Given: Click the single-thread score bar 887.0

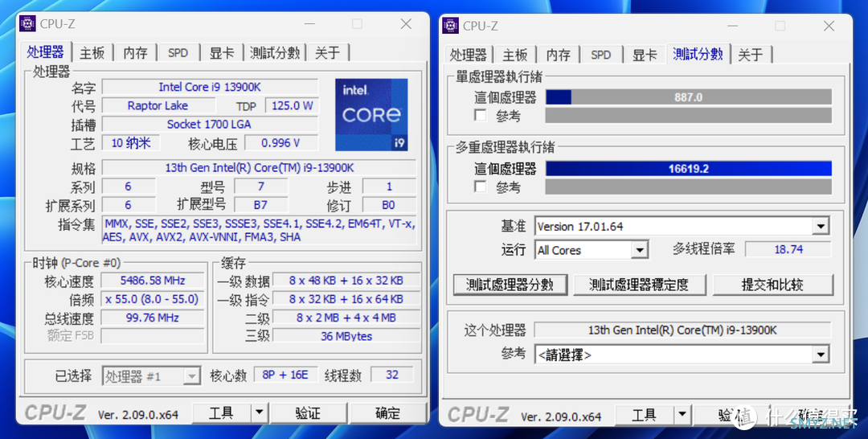Looking at the screenshot, I should pyautogui.click(x=689, y=97).
